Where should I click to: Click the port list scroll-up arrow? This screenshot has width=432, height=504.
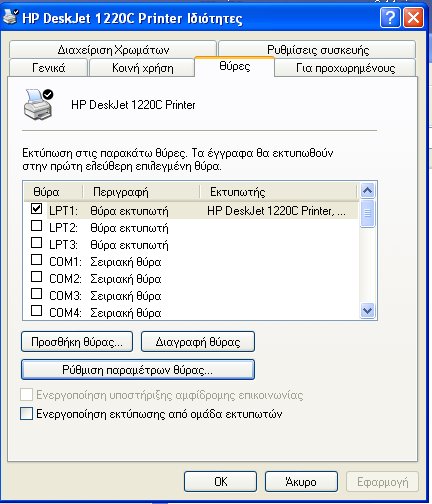point(367,191)
